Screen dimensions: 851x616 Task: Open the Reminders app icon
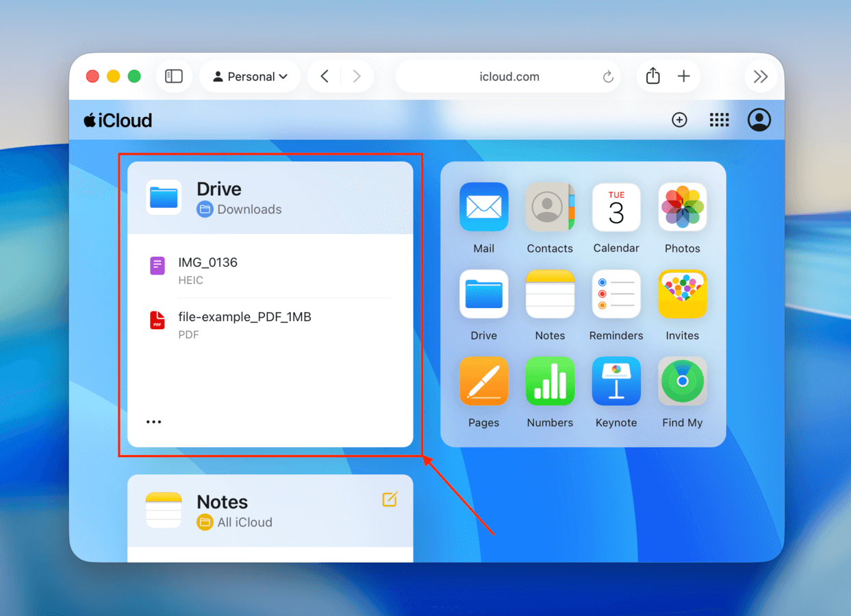[615, 294]
